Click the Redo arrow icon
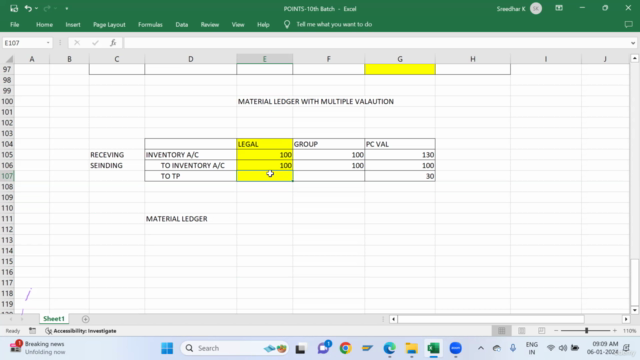Image resolution: width=640 pixels, height=360 pixels. coord(47,9)
